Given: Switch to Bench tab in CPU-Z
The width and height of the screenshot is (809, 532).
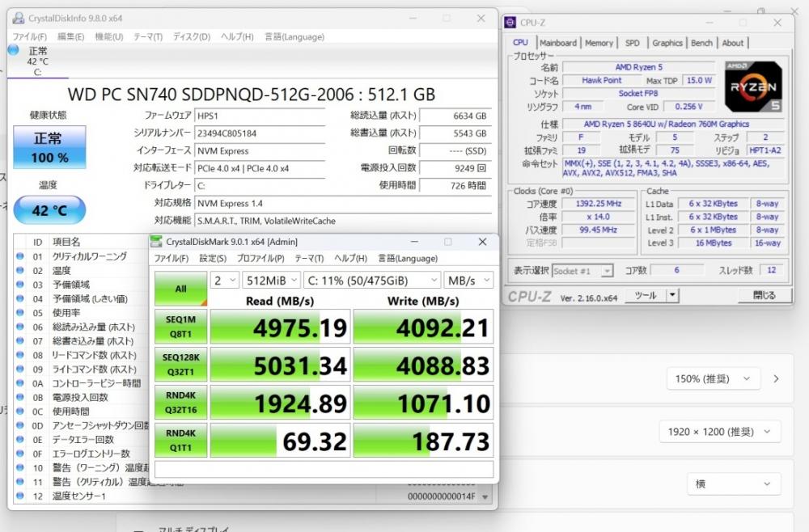Looking at the screenshot, I should coord(701,43).
